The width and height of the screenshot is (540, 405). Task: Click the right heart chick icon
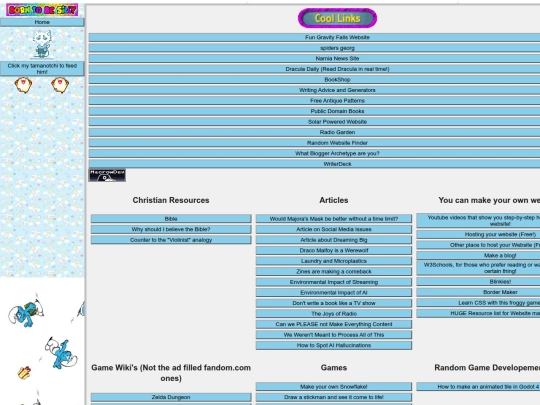pyautogui.click(x=60, y=85)
